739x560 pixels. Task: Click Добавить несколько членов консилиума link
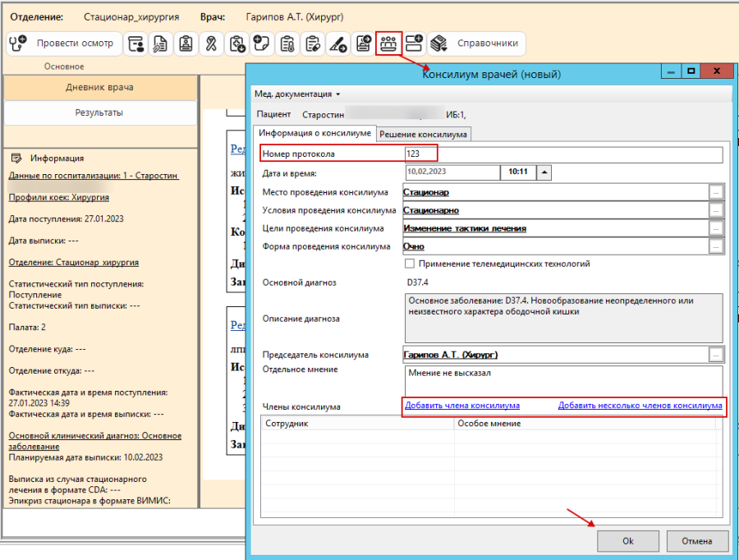point(640,406)
